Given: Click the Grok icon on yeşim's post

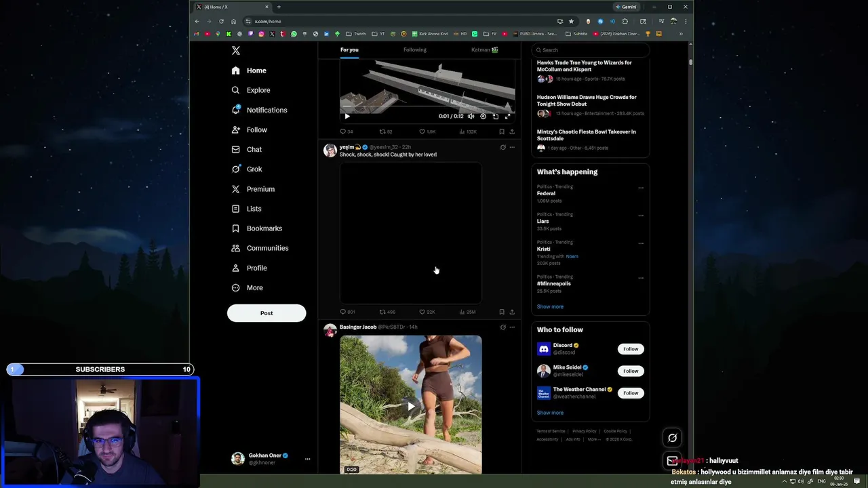Looking at the screenshot, I should pos(502,147).
